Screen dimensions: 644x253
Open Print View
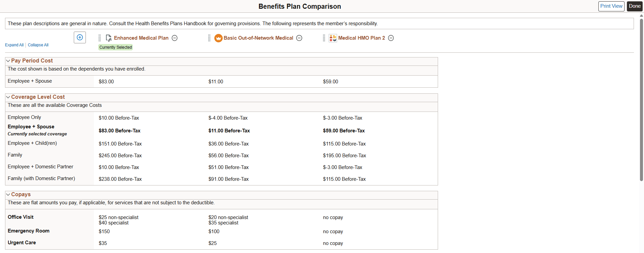tap(611, 6)
